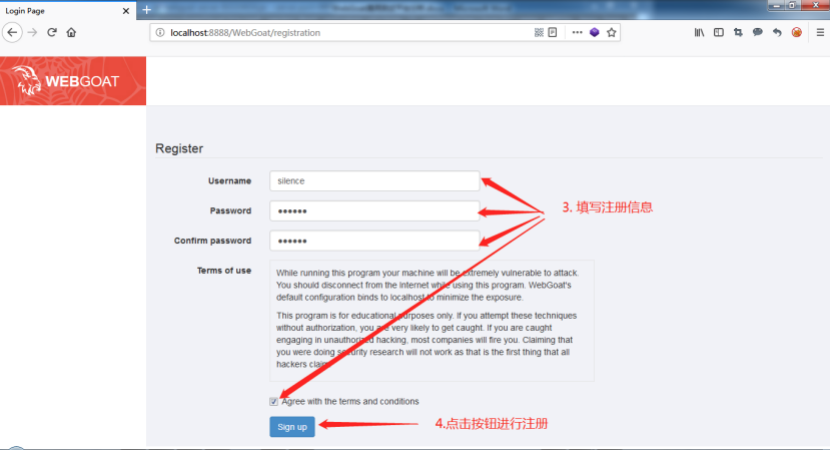Image resolution: width=832 pixels, height=450 pixels.
Task: Click the crop screenshot tool icon
Action: click(738, 32)
